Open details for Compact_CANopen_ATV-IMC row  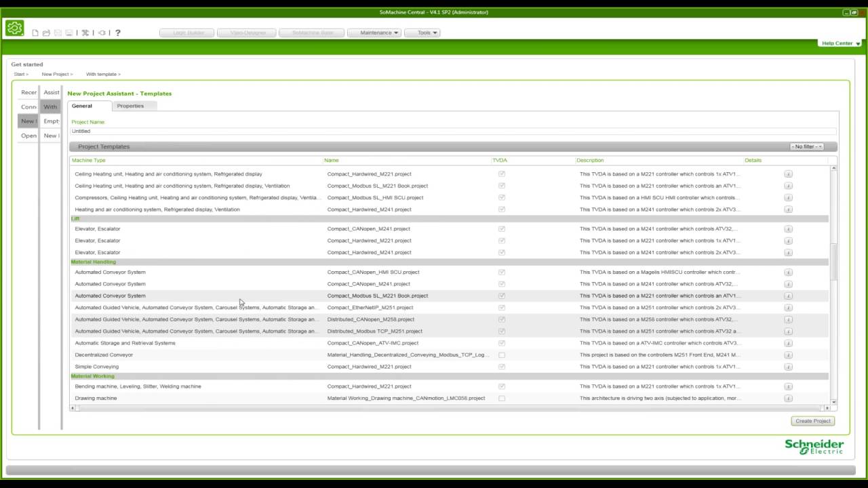[x=788, y=343]
